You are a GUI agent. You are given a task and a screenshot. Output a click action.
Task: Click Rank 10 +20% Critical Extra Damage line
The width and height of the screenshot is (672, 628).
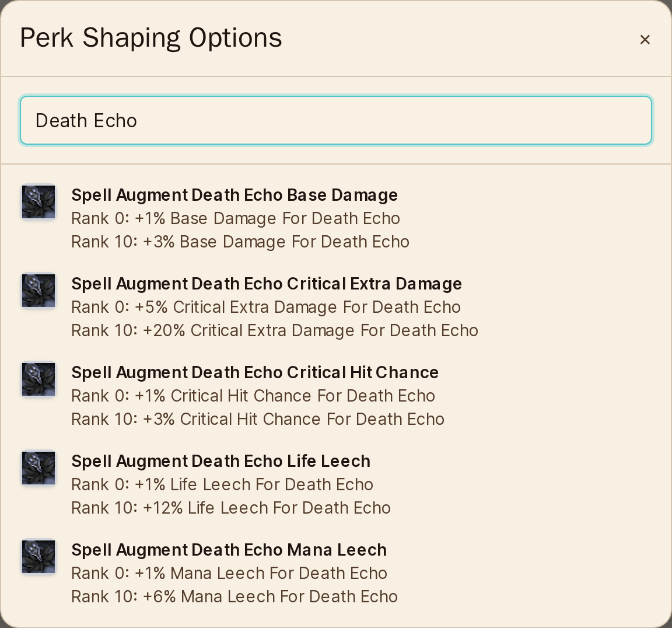click(x=275, y=330)
